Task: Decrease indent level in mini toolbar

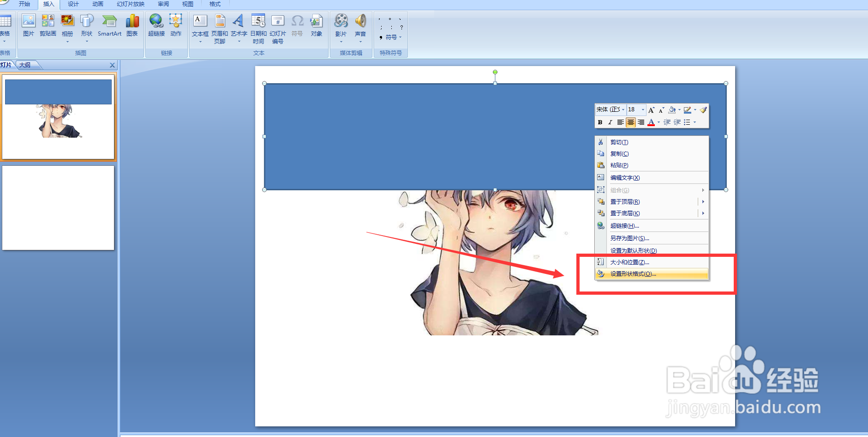Action: point(667,122)
